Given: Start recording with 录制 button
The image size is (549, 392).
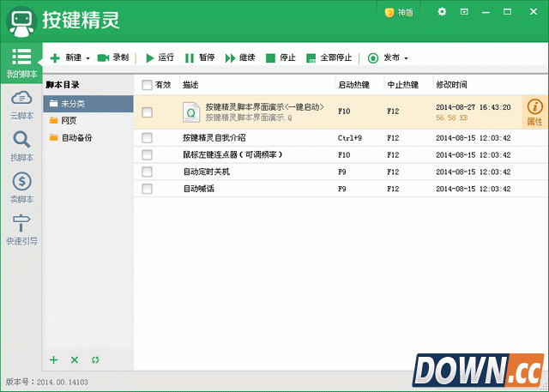Looking at the screenshot, I should [x=112, y=57].
